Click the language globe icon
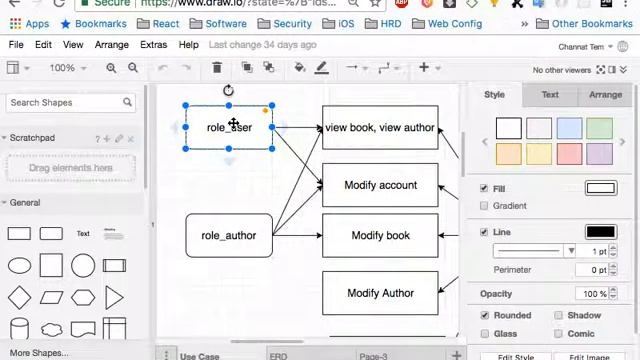Screen dimensions: 640x360 click(622, 47)
